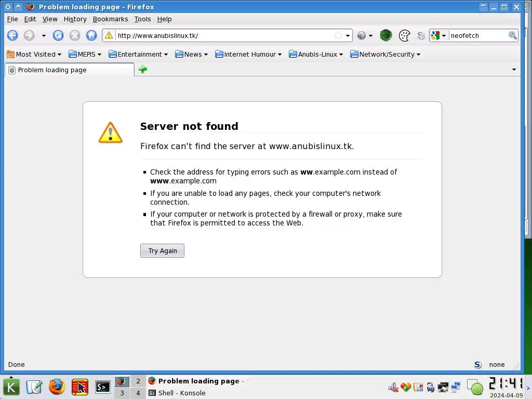Click the padlock tray icon
This screenshot has width=532, height=399.
click(430, 387)
